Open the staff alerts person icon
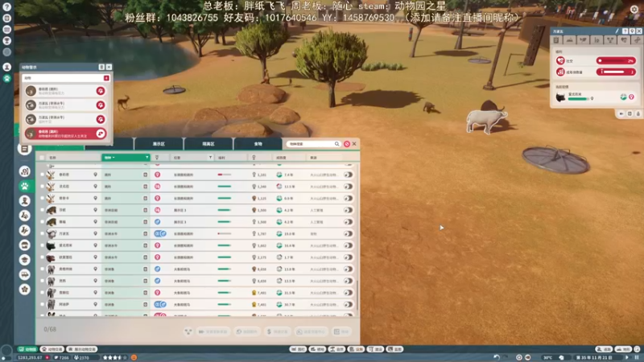644x362 pixels. (6, 67)
